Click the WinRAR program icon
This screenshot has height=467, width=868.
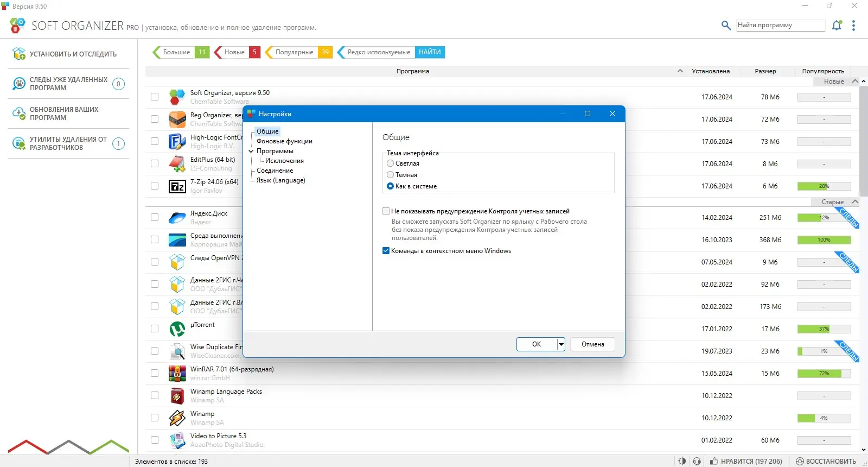[177, 374]
